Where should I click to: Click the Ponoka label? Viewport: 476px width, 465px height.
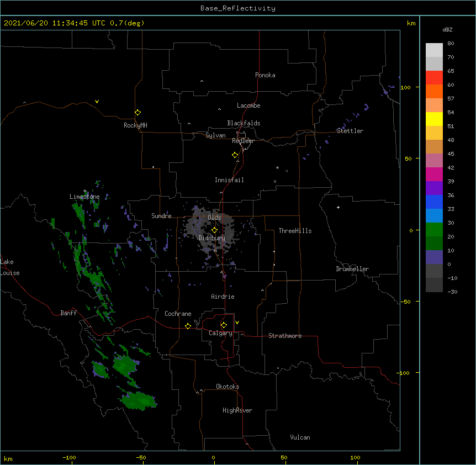[x=265, y=75]
